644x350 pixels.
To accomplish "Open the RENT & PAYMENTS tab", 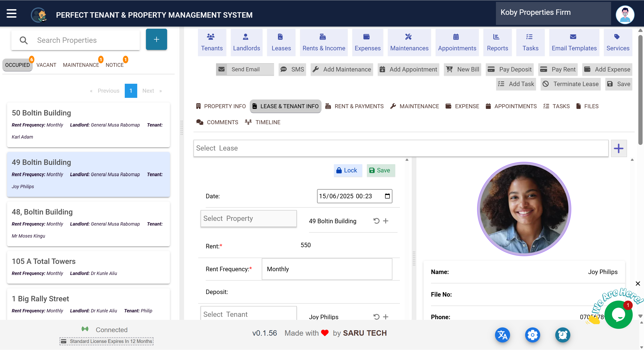I will pyautogui.click(x=354, y=106).
